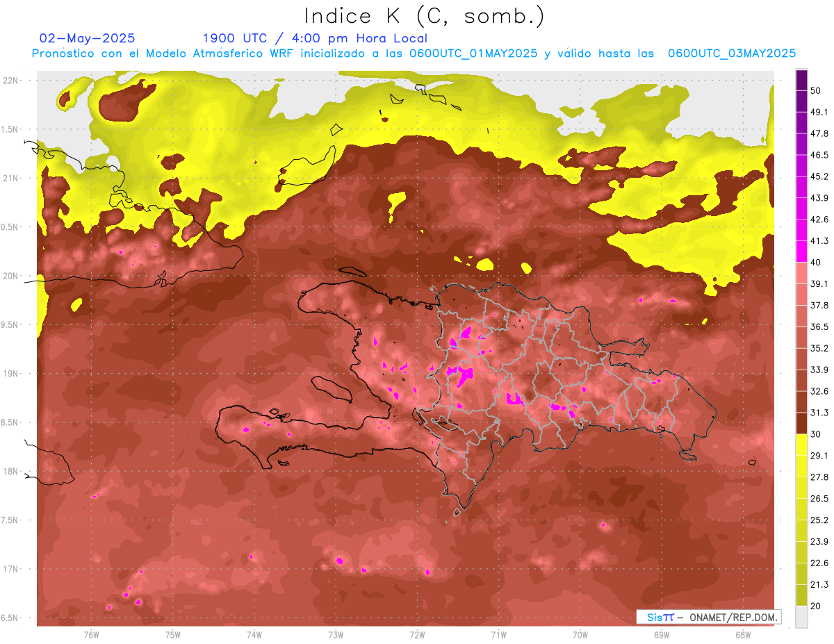Click the "SisPI – ONAMET/REP.DOM." credit label
The width and height of the screenshot is (834, 644).
(708, 617)
